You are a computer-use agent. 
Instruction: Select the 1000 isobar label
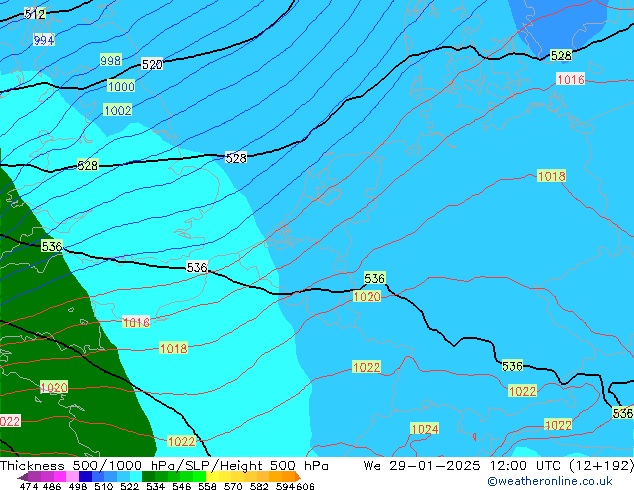coord(121,86)
